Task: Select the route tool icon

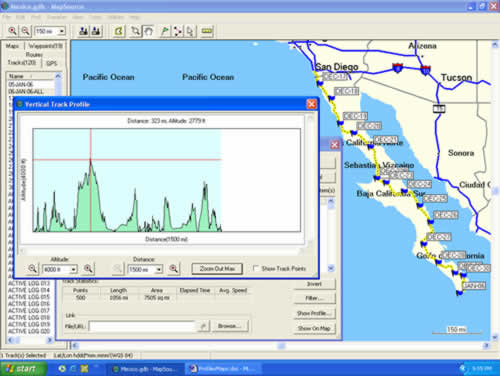Action: [178, 31]
